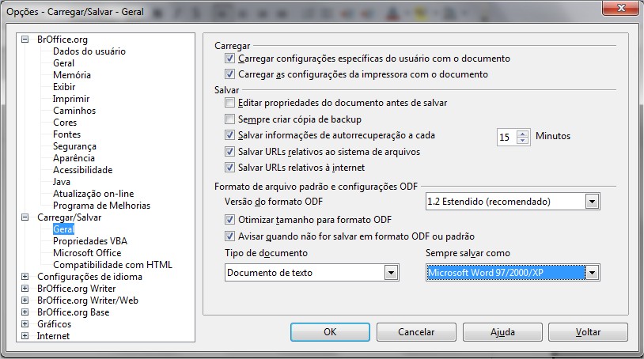Select Imprimir in the tree
The height and width of the screenshot is (359, 644).
(x=71, y=99)
